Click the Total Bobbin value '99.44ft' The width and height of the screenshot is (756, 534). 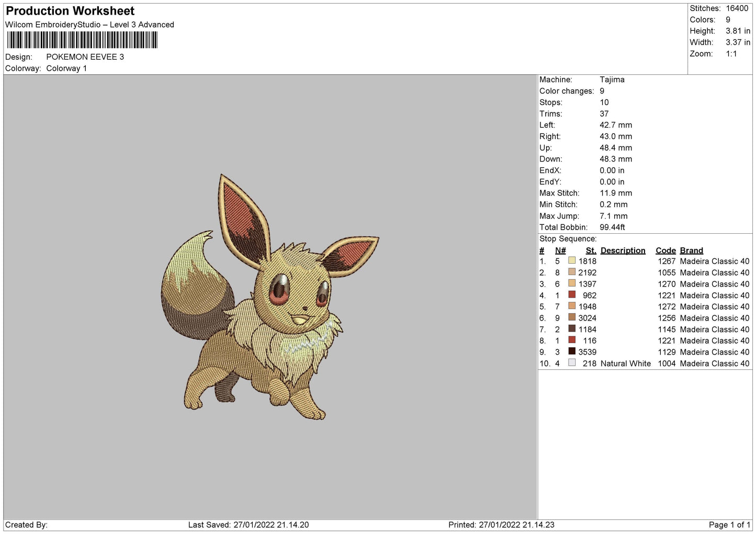(612, 228)
